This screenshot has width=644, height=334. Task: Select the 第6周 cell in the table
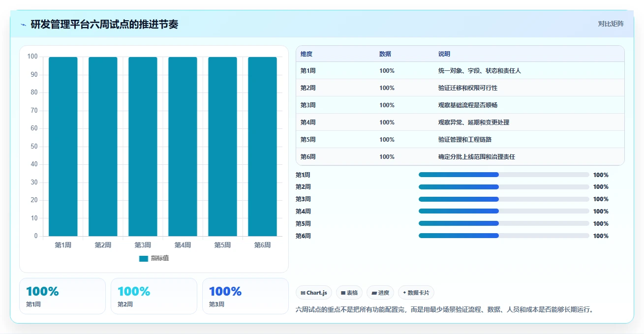tap(308, 157)
